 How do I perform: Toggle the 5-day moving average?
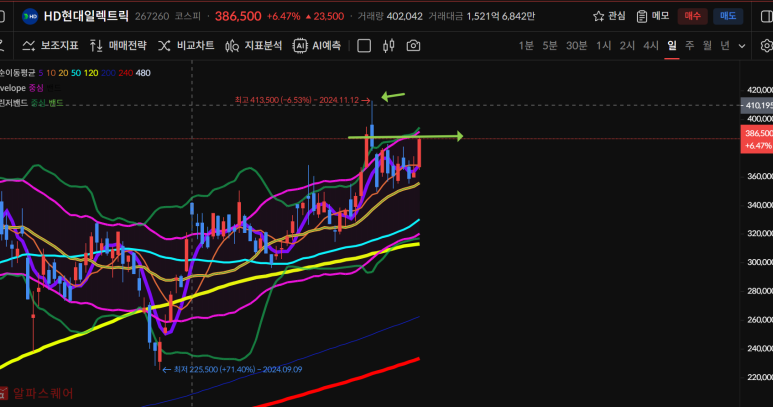(x=40, y=73)
